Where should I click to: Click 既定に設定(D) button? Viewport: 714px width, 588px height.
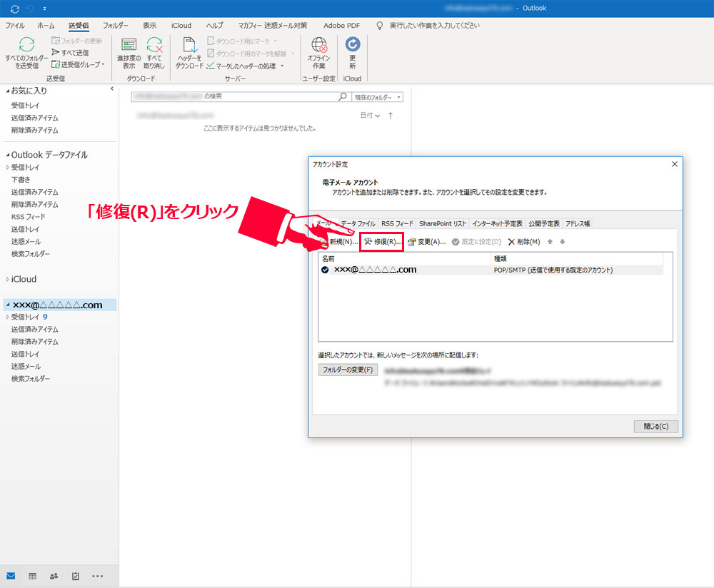pos(476,242)
